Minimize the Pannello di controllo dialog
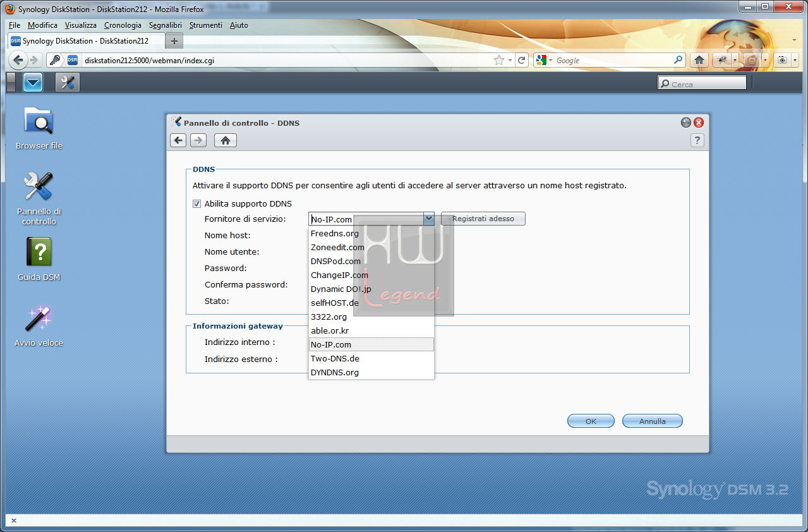The width and height of the screenshot is (808, 532). click(686, 123)
